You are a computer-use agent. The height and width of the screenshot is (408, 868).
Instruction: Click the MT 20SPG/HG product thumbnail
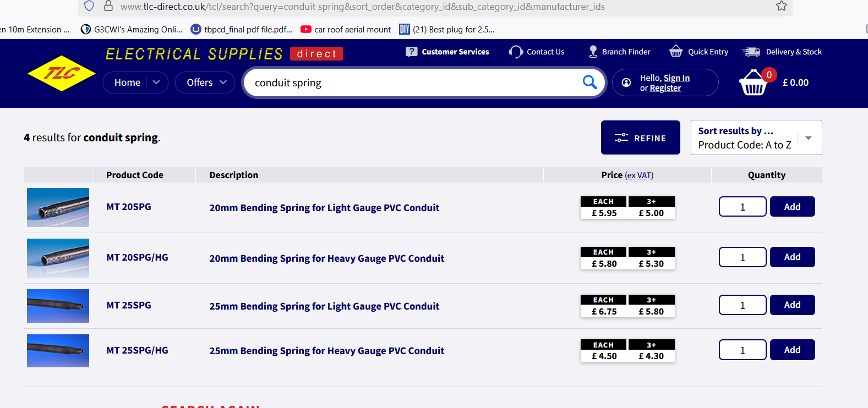pyautogui.click(x=58, y=258)
